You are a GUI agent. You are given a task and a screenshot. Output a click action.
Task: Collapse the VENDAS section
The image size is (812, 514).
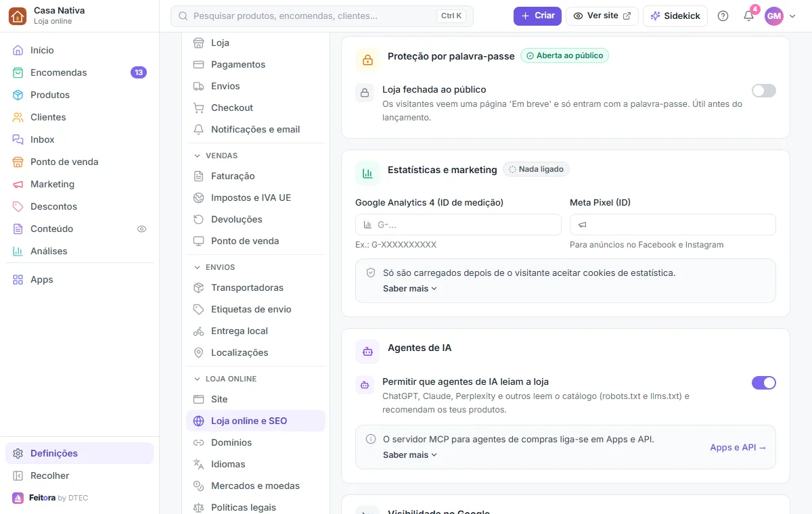tap(217, 156)
